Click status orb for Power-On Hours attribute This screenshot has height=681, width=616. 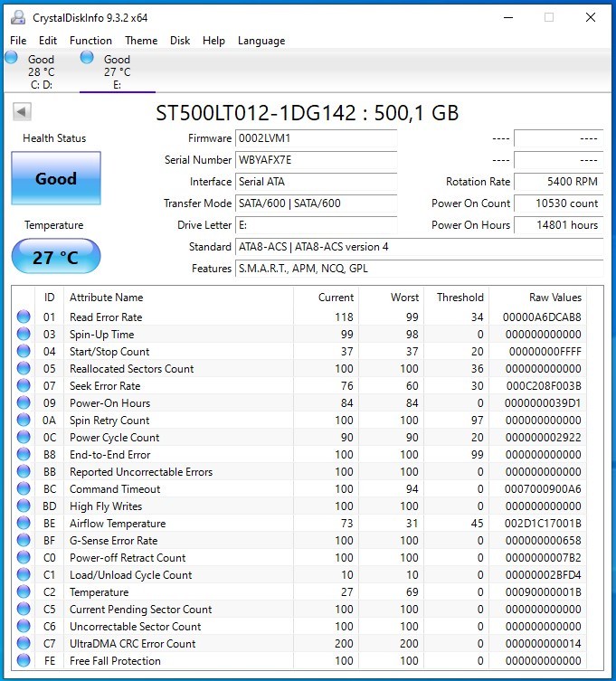coord(24,402)
